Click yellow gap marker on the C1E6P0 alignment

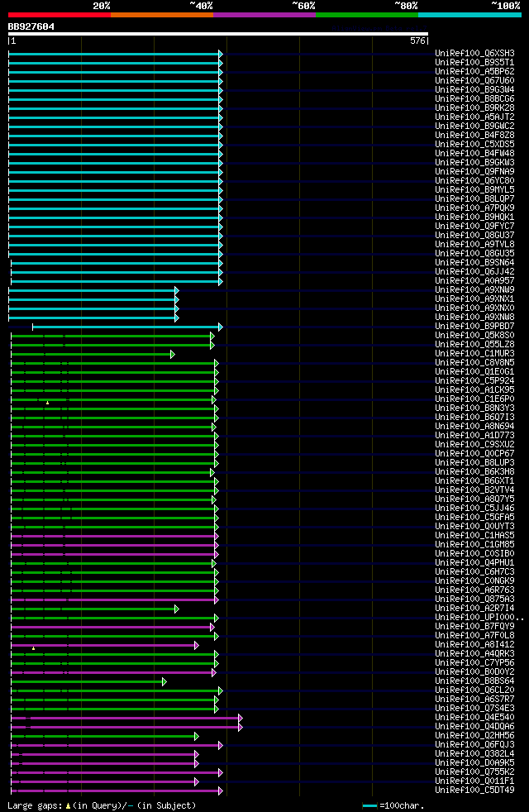click(x=48, y=403)
